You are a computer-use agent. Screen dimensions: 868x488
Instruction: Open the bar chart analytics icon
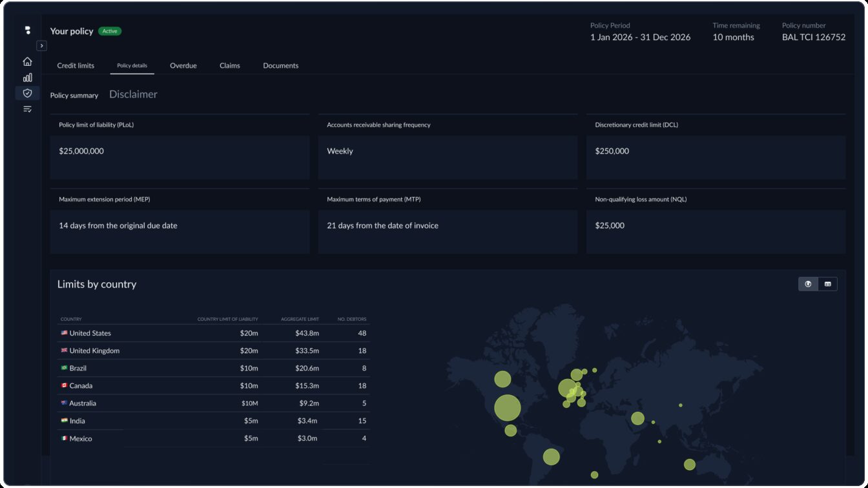pyautogui.click(x=27, y=77)
